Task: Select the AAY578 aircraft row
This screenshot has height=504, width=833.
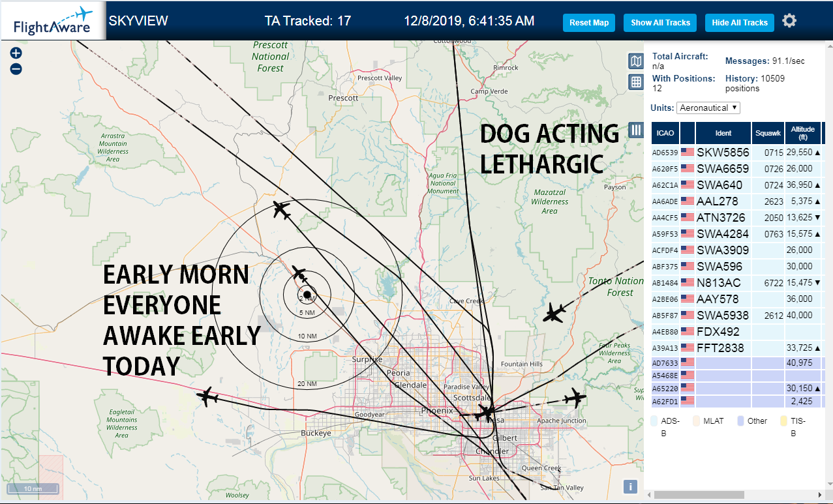Action: coord(738,299)
